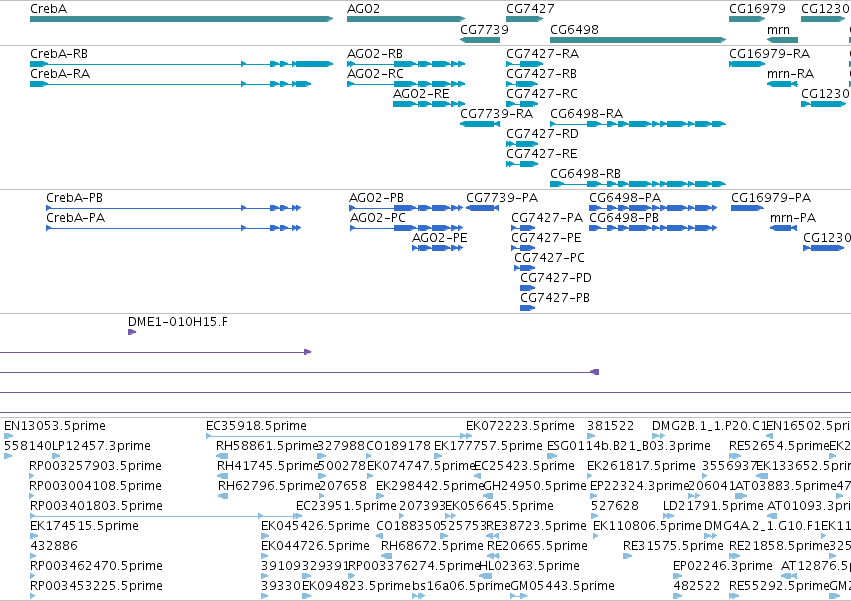Click the RP003004108.5prime EST

click(32, 496)
